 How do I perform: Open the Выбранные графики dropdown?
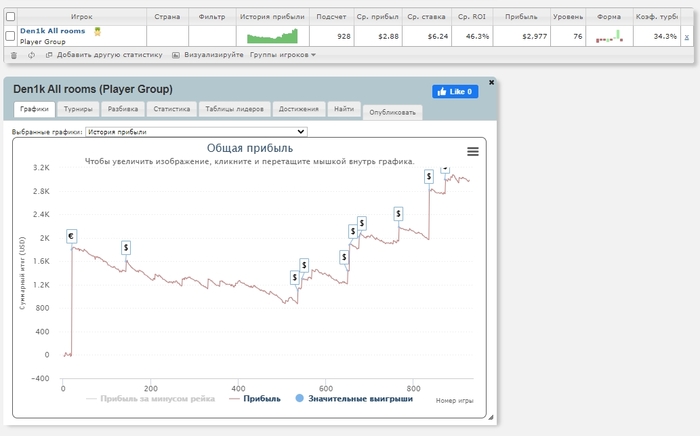click(x=196, y=132)
